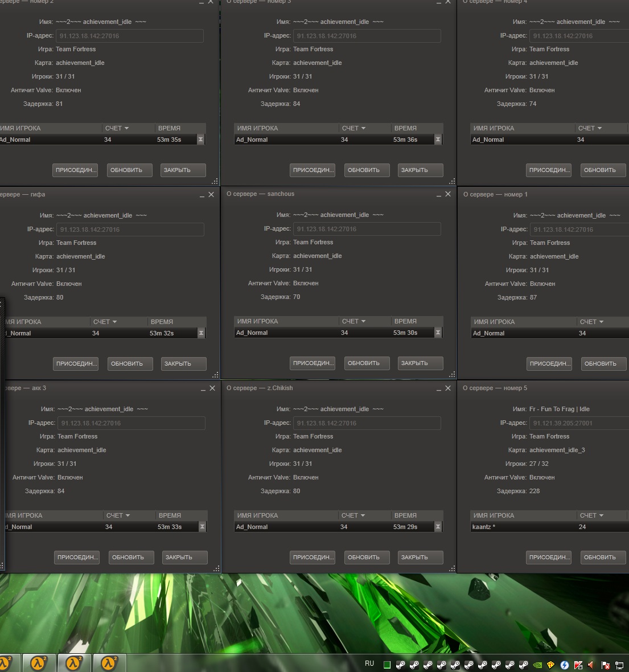Image resolution: width=629 pixels, height=672 pixels.
Task: Sort by СЧЕТ in the номер 1 window
Action: 603,322
